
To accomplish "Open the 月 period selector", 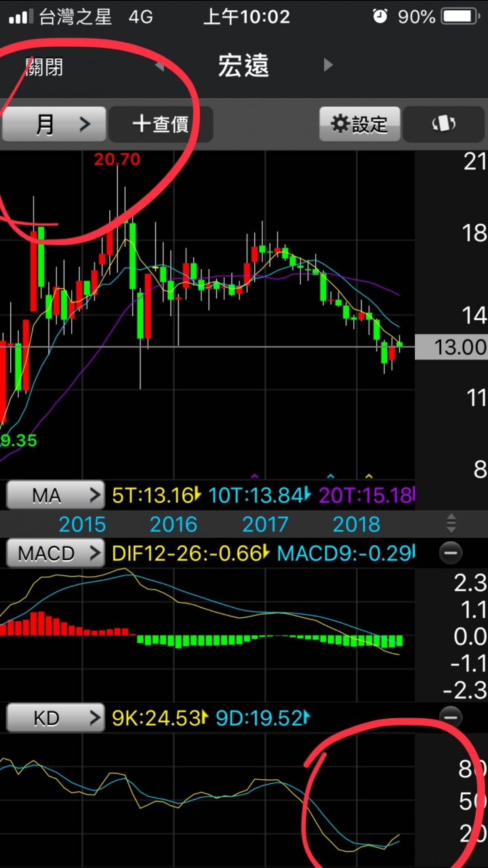I will (x=54, y=124).
